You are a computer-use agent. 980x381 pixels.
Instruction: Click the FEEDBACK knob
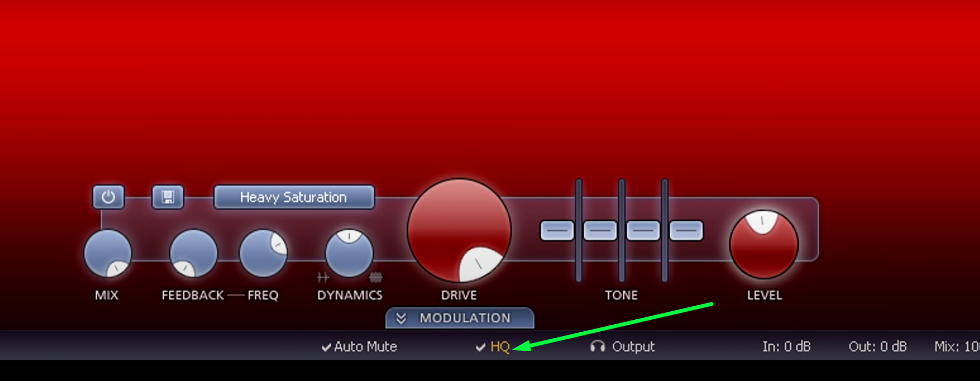coord(193,253)
